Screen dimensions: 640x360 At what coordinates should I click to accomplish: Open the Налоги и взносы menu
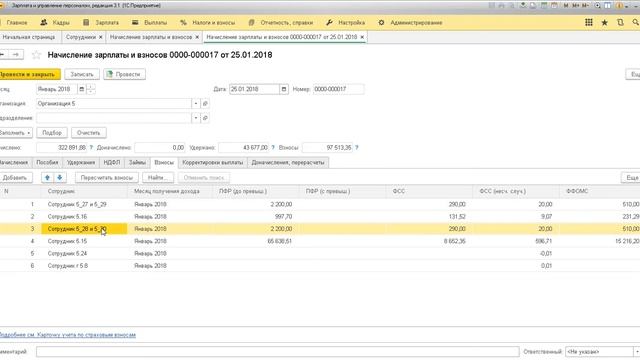point(207,23)
